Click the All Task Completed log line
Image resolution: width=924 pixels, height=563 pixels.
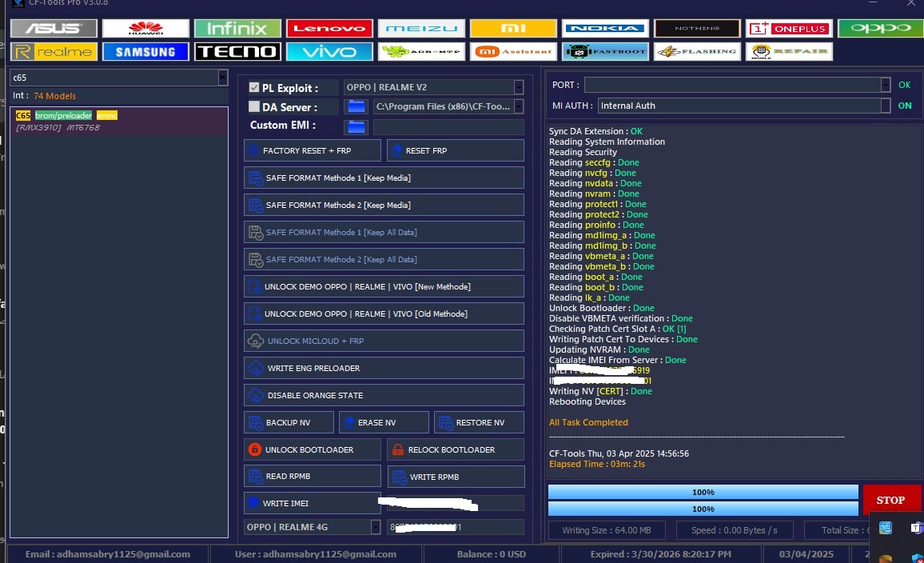pyautogui.click(x=588, y=422)
